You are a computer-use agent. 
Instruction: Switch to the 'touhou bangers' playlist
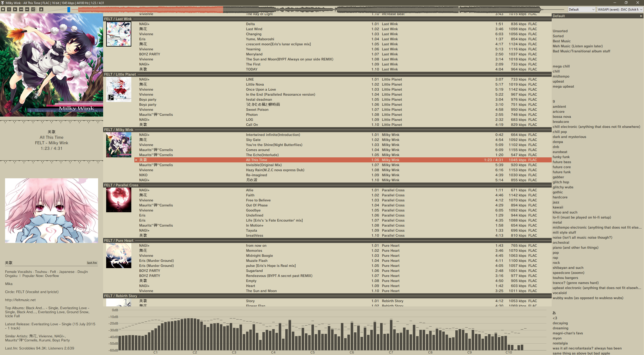click(566, 278)
